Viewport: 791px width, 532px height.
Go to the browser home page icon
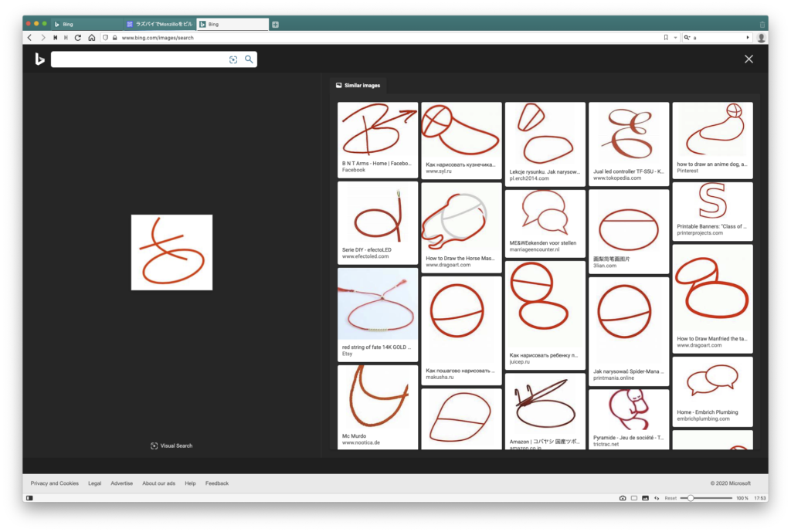[x=91, y=37]
